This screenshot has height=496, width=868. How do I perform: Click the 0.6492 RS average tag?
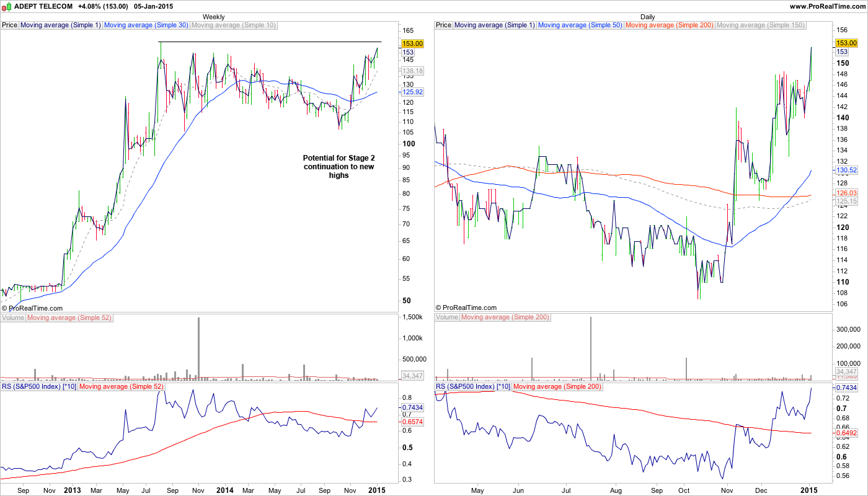[846, 433]
